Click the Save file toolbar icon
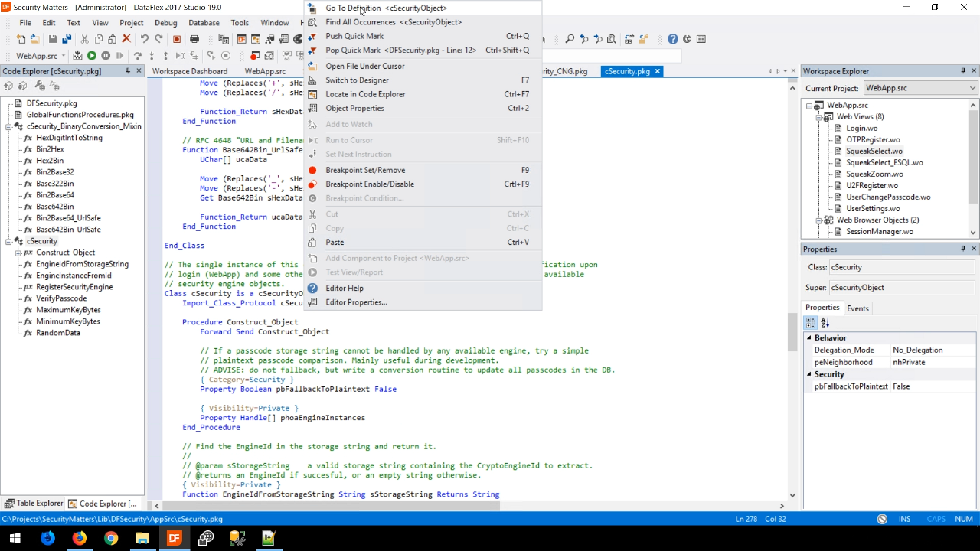Screen dimensions: 980x551 coord(52,39)
